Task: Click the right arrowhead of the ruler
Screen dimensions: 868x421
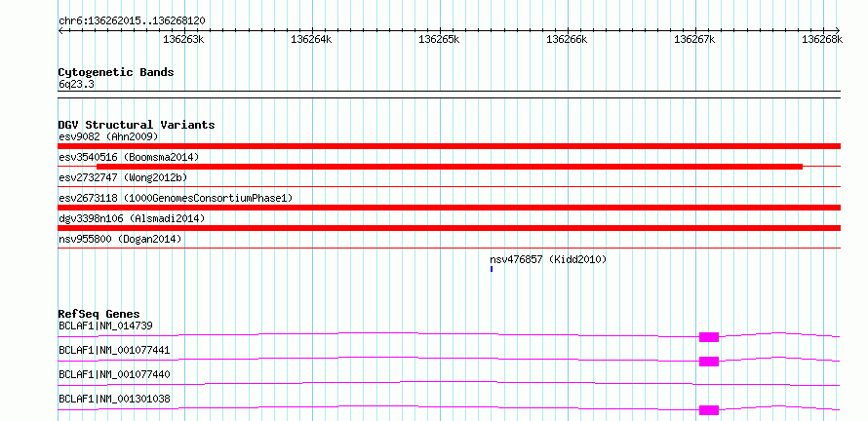Action: (838, 30)
